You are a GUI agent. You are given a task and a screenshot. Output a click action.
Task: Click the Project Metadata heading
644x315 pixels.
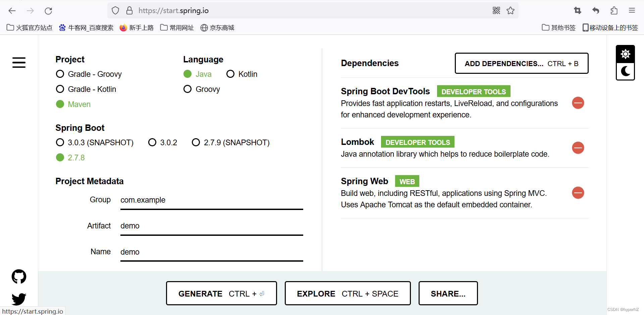90,181
